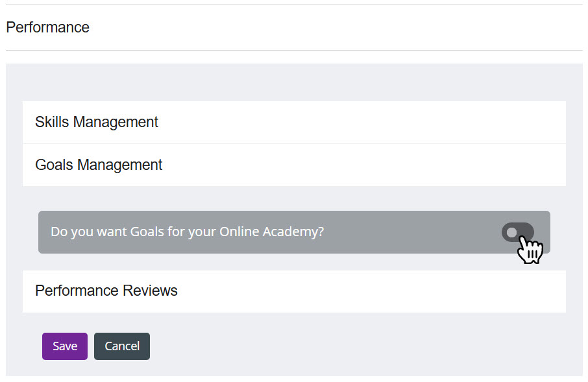Click the Skills Management title text
Viewport: 588px width, 382px height.
pyautogui.click(x=97, y=122)
